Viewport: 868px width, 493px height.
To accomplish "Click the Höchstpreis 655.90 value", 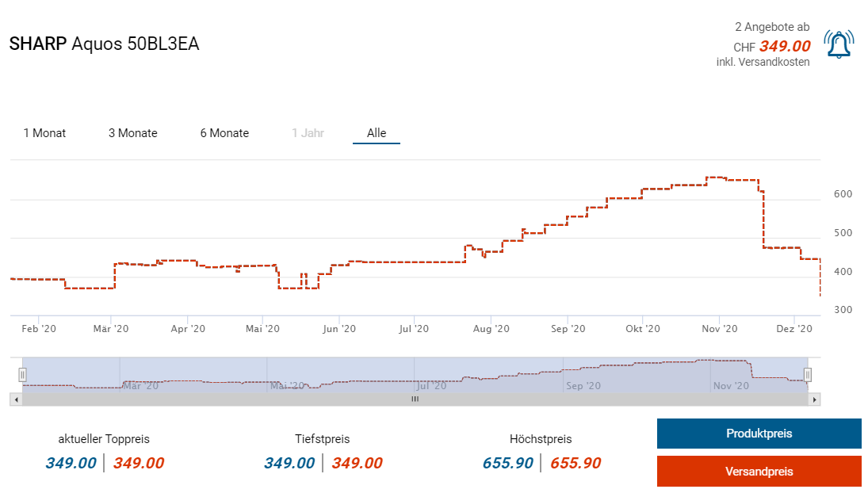I will 507,463.
